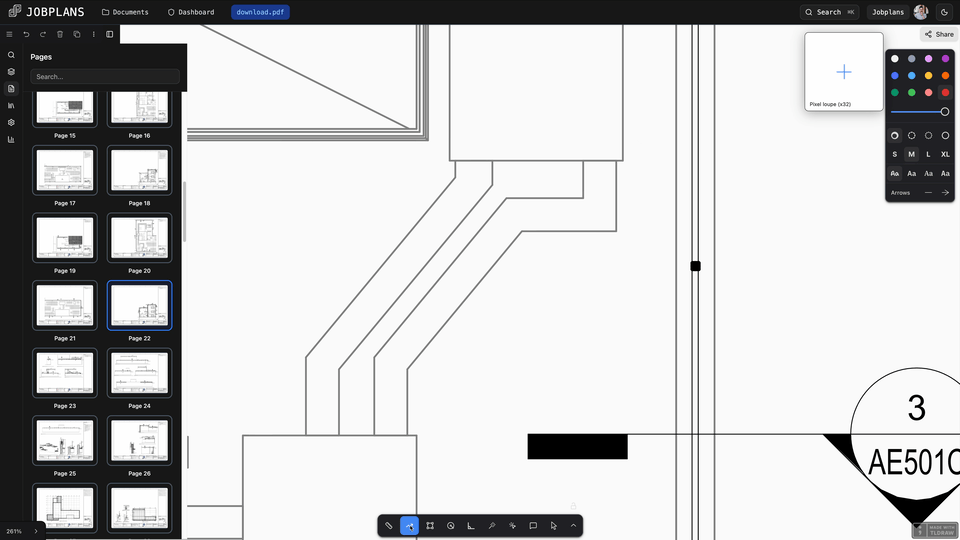The height and width of the screenshot is (540, 960).
Task: Focus the Pages search field
Action: click(x=105, y=77)
